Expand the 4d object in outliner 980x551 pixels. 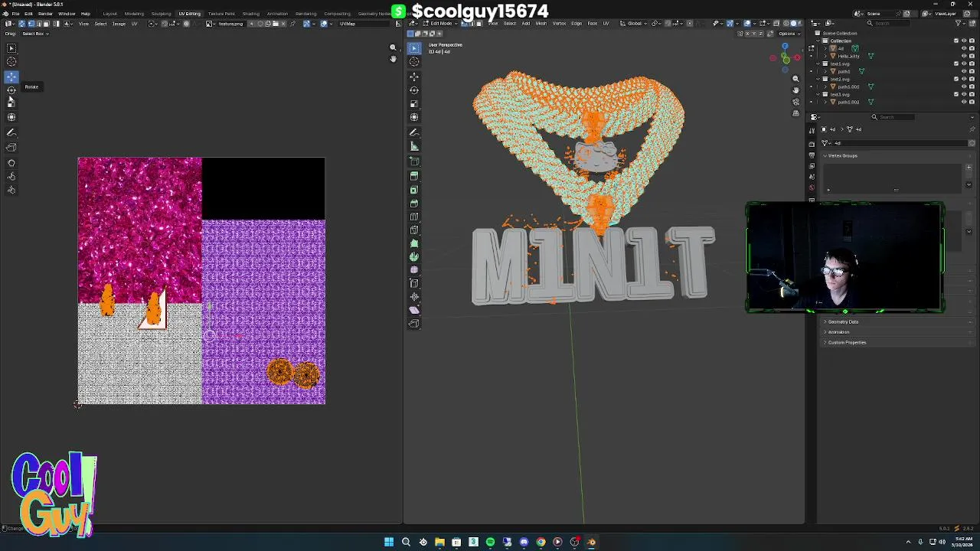pyautogui.click(x=825, y=48)
